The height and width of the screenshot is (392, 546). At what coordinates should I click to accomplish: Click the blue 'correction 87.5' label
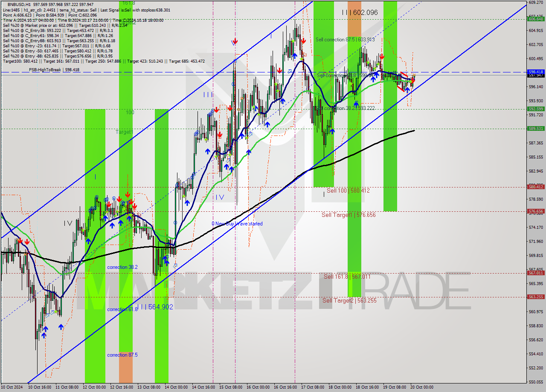[x=122, y=355]
